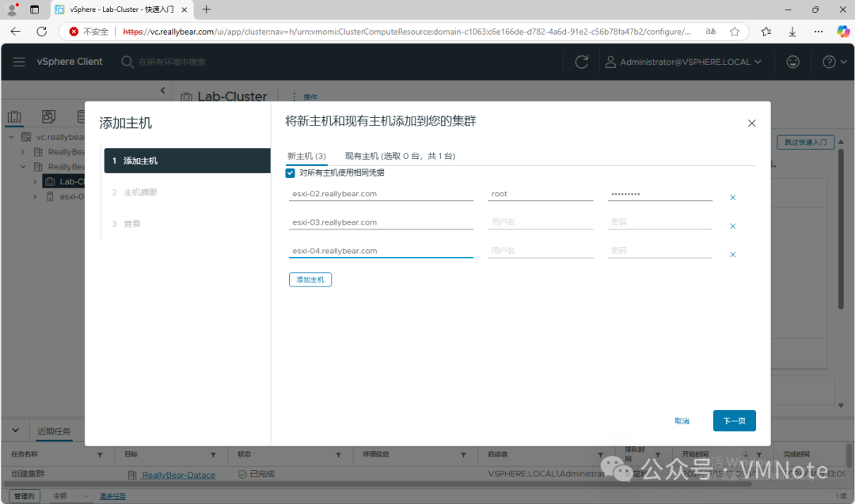The width and height of the screenshot is (855, 504).
Task: Open the feedback smiley icon
Action: point(792,62)
